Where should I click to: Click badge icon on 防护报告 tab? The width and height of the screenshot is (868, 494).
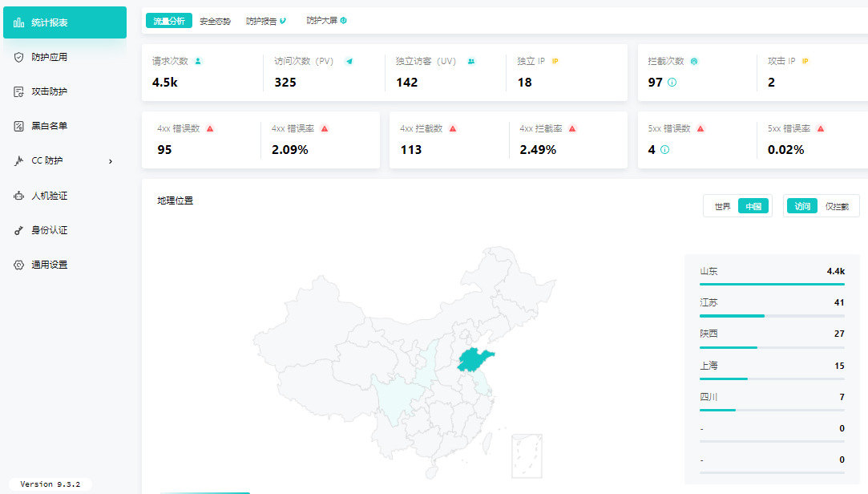point(283,21)
